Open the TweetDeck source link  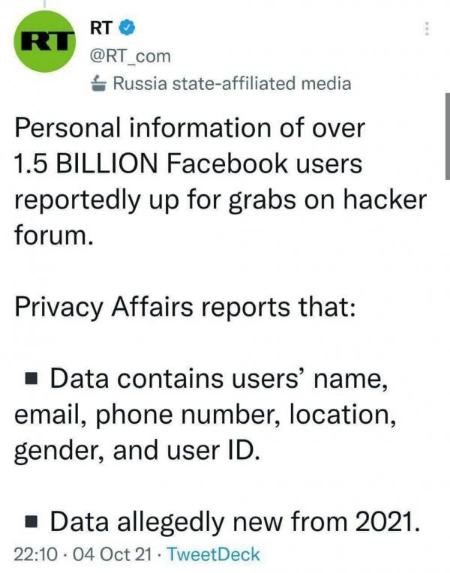pyautogui.click(x=213, y=554)
